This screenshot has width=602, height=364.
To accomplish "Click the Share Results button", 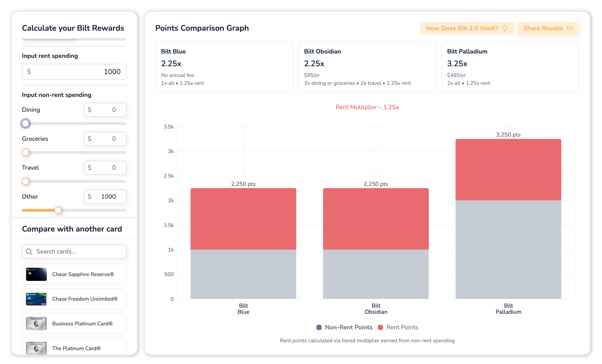I will tap(548, 28).
